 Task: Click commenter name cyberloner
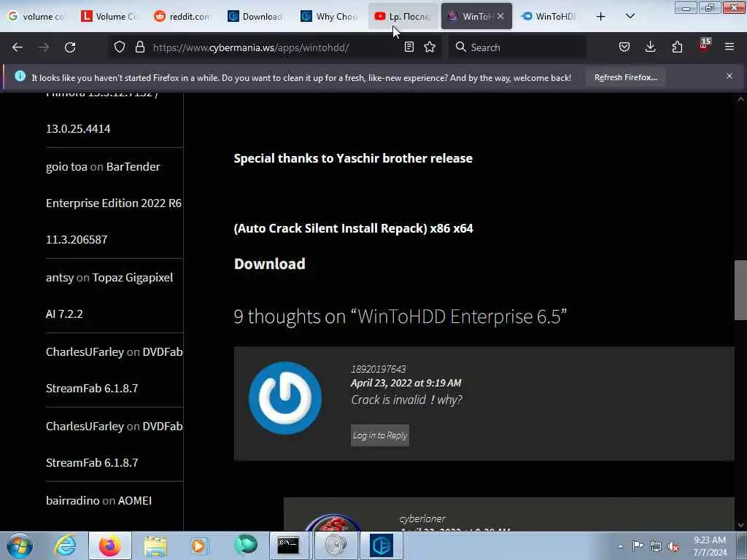pyautogui.click(x=422, y=518)
